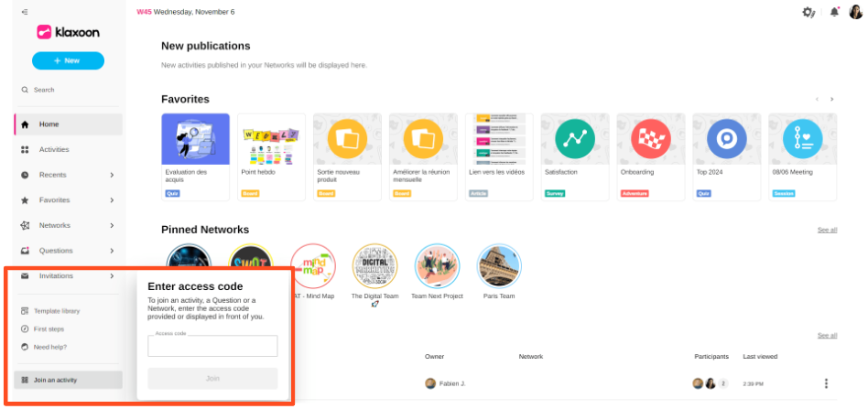868x409 pixels.
Task: Click the Klaxoon logo
Action: click(69, 32)
